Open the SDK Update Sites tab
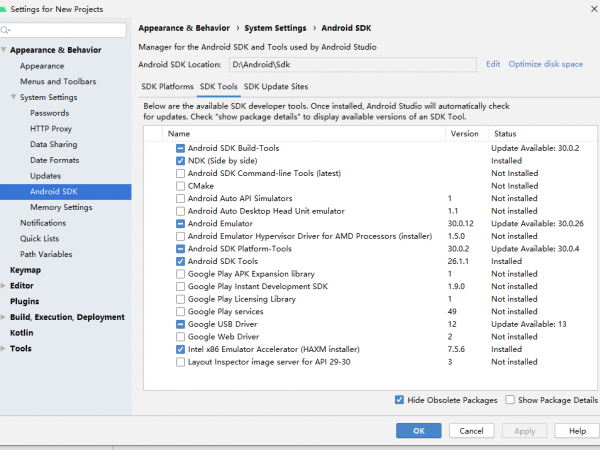This screenshot has width=600, height=450. [x=276, y=87]
